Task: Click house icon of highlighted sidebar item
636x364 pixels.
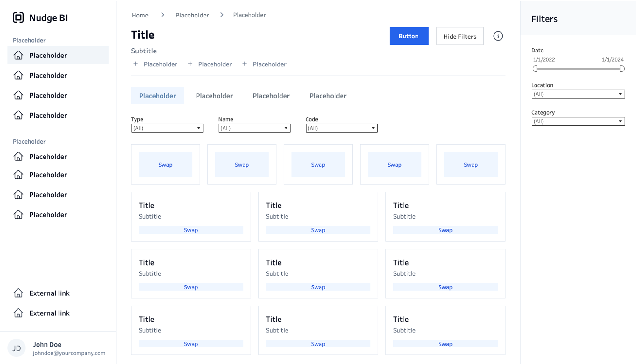Action: pos(18,55)
